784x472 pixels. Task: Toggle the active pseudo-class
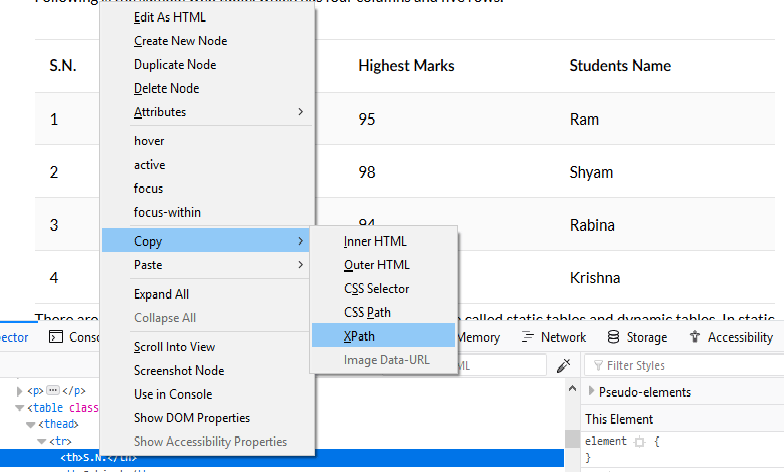(149, 164)
